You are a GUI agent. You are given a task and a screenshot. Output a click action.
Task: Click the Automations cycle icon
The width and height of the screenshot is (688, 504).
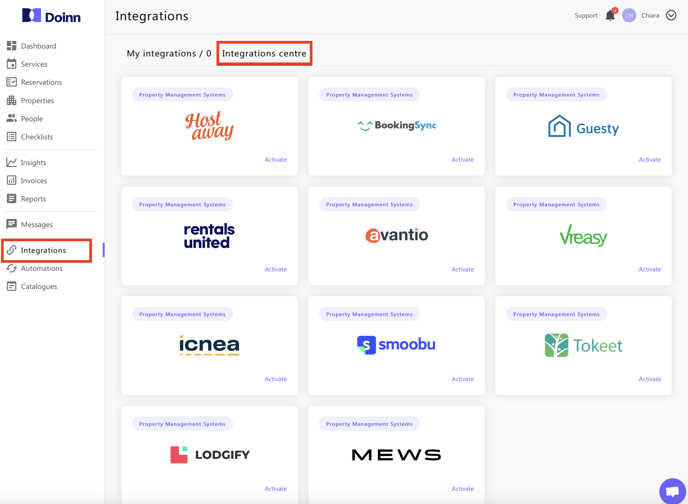12,268
